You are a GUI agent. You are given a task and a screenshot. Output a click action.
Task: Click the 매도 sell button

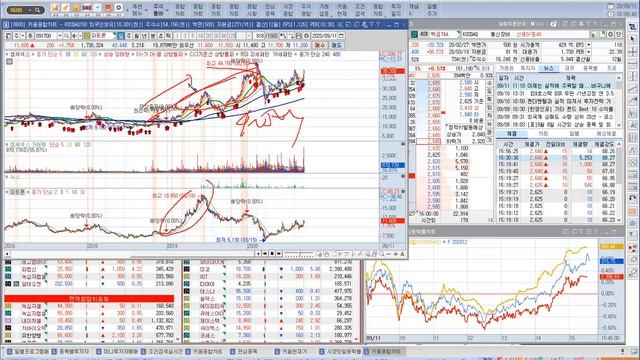click(337, 45)
